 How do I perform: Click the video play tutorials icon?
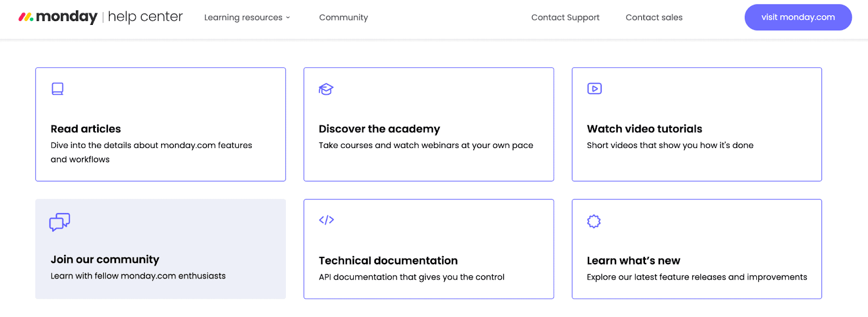595,89
